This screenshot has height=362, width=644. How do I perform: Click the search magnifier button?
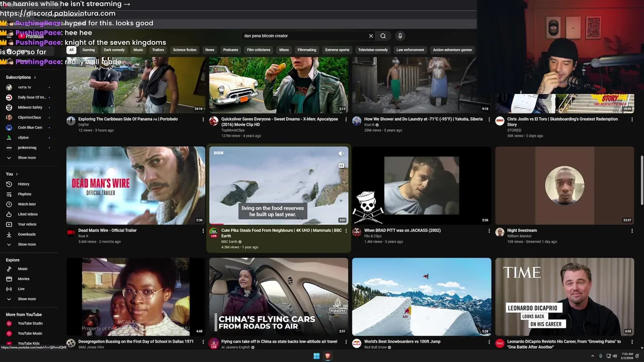(383, 36)
